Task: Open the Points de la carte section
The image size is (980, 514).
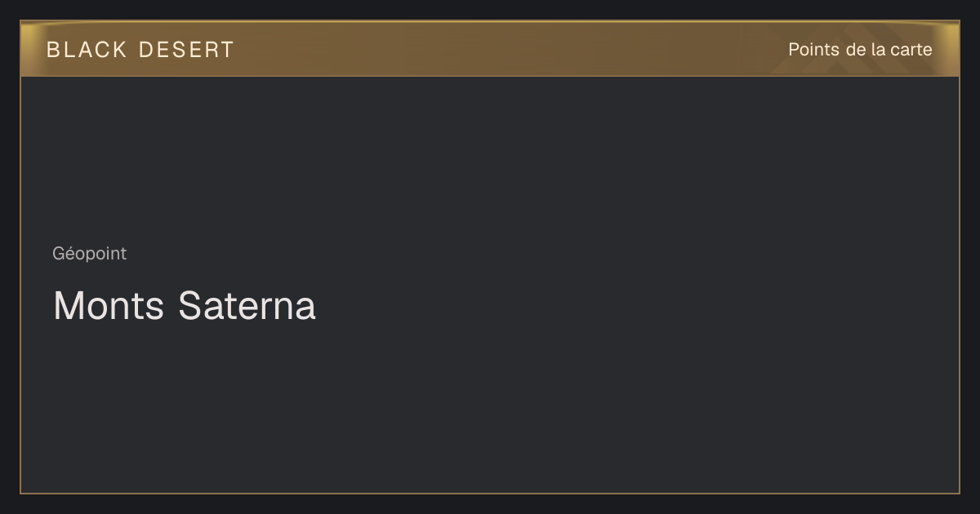Action: (x=860, y=50)
